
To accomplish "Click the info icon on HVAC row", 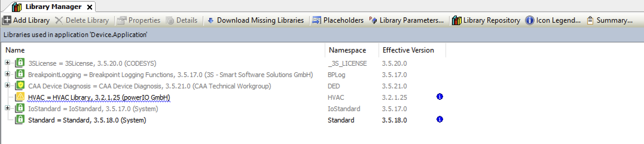I will (x=439, y=97).
